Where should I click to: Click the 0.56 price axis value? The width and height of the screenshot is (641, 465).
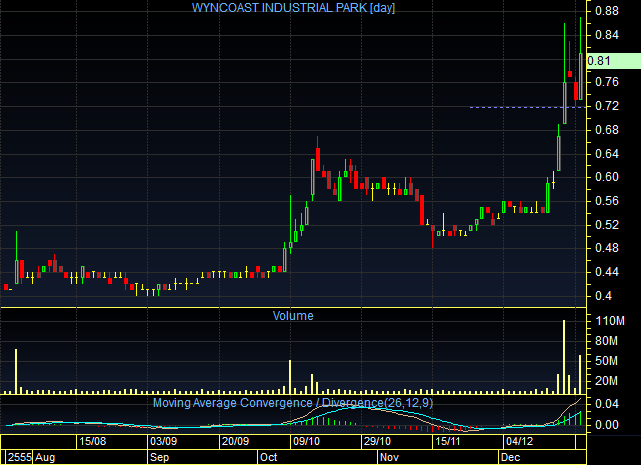[607, 201]
